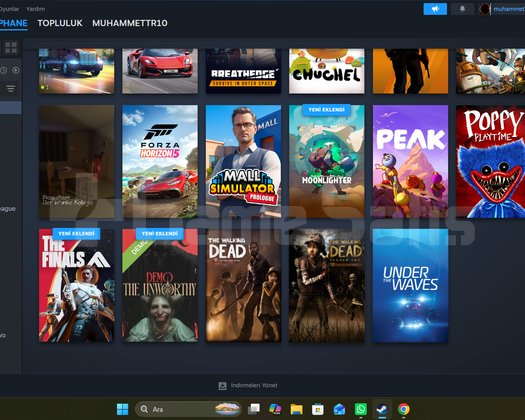Click the muhammet account name dropdown
This screenshot has height=420, width=525.
[509, 9]
